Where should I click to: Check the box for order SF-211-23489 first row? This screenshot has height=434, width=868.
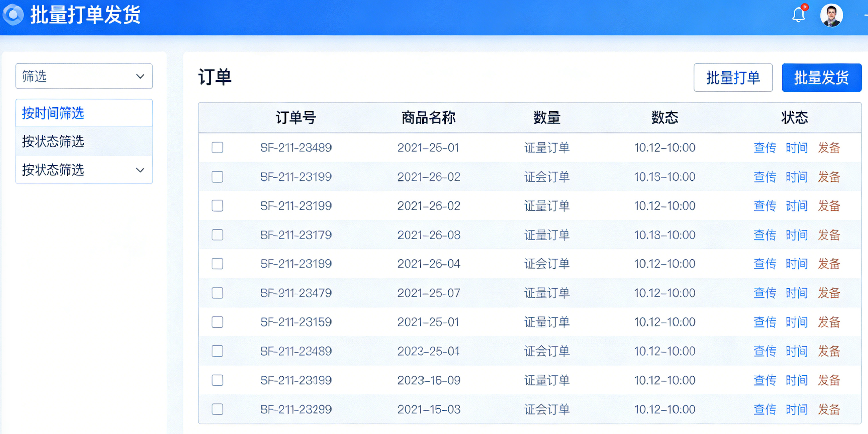217,148
